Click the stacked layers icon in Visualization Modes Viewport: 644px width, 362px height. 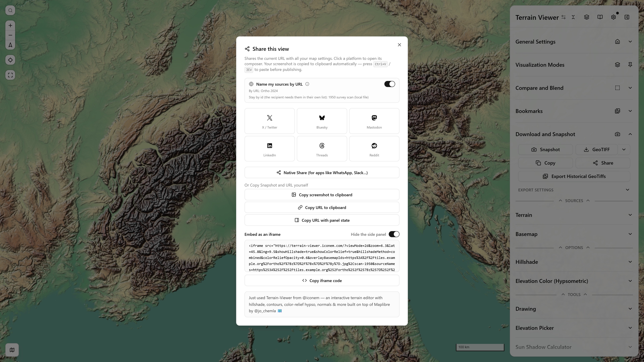coord(618,65)
